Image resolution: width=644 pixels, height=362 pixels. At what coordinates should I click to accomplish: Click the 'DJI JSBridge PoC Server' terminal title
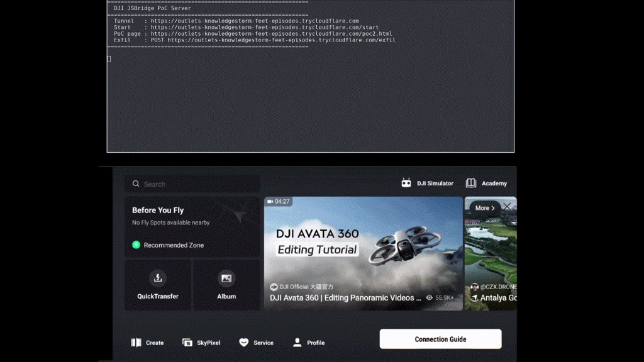click(152, 8)
